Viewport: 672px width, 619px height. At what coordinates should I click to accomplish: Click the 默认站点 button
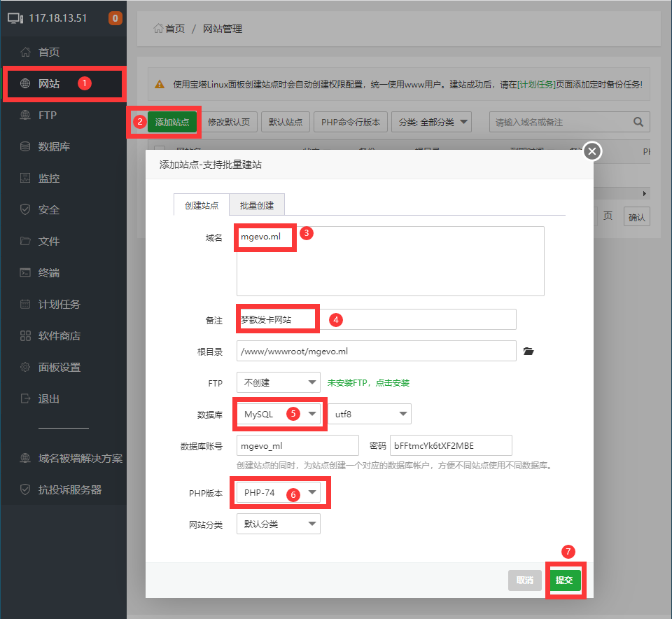[x=286, y=122]
